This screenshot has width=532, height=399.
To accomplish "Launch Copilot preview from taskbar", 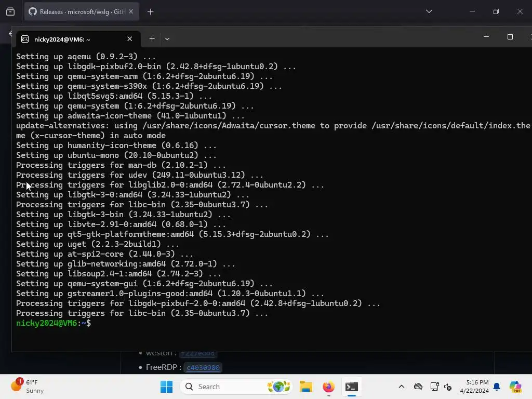I will (x=515, y=387).
